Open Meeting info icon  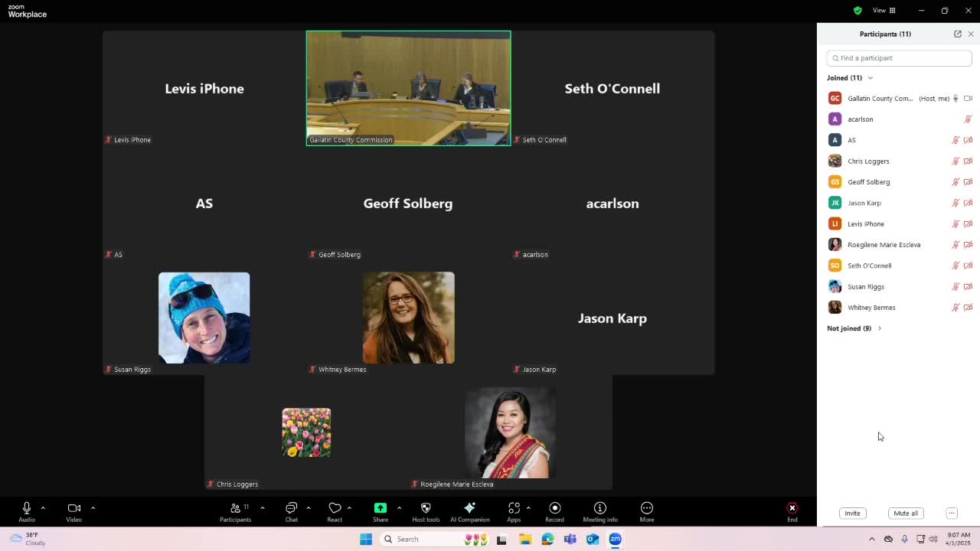[x=600, y=508]
